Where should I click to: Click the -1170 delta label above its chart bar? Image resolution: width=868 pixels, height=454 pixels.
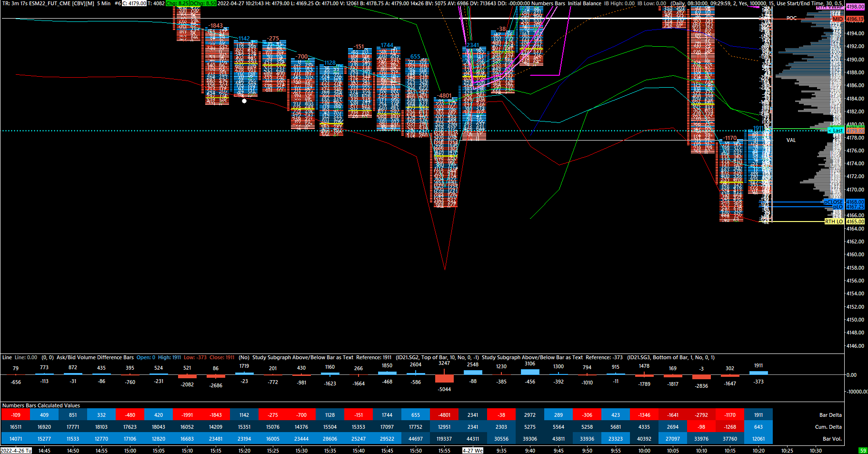[x=730, y=138]
